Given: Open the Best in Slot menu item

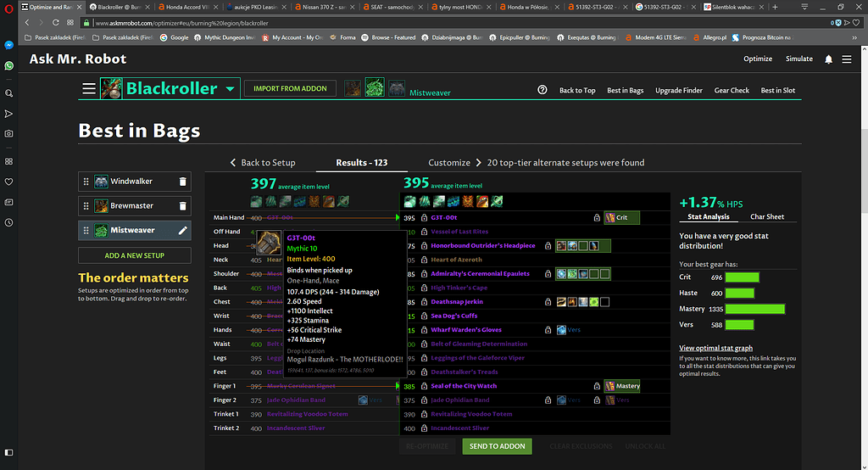Looking at the screenshot, I should pyautogui.click(x=778, y=90).
